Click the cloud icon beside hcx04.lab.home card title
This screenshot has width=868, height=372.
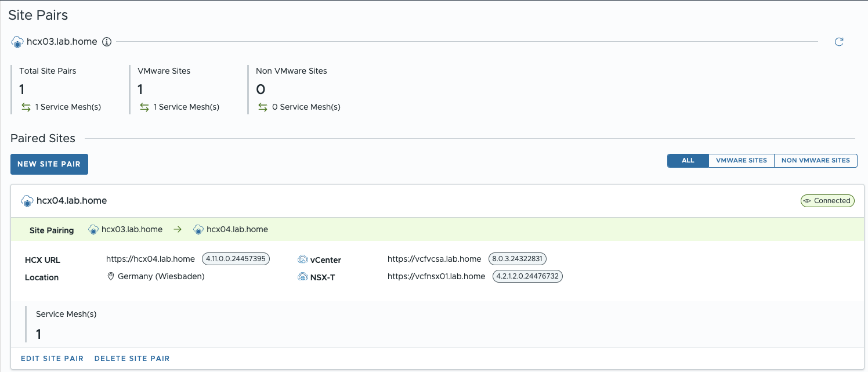click(x=27, y=201)
